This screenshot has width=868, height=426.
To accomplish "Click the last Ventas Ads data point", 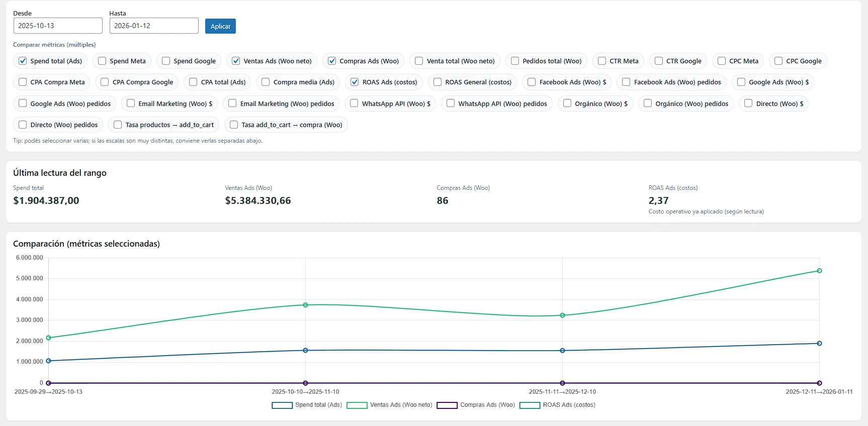I will 819,271.
